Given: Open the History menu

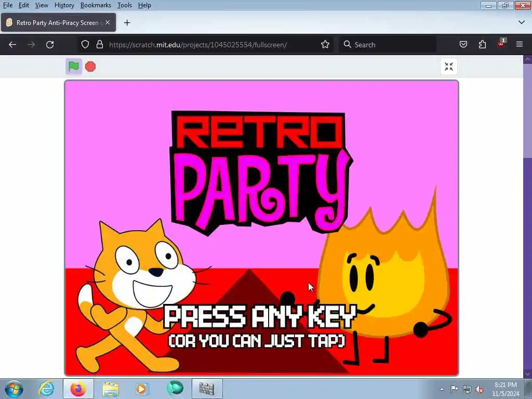Looking at the screenshot, I should [x=64, y=5].
